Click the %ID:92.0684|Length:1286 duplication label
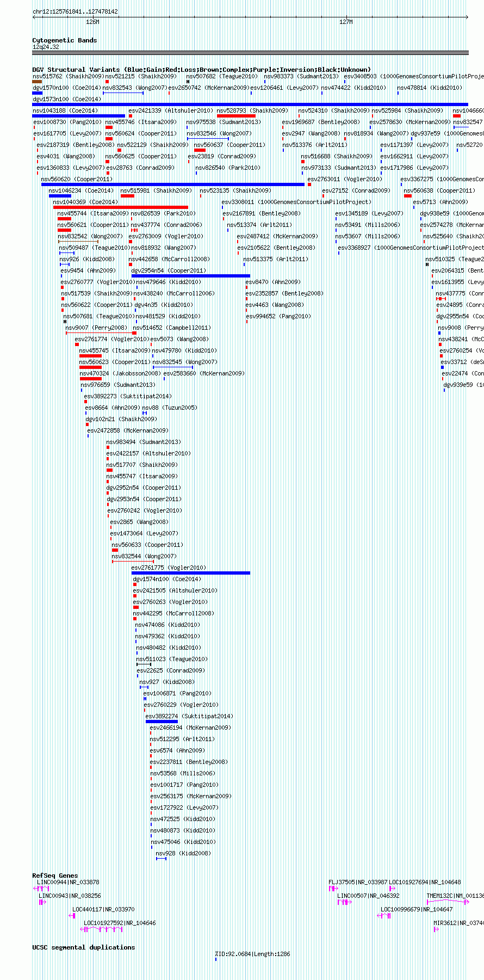The height and width of the screenshot is (980, 484). pos(252,954)
